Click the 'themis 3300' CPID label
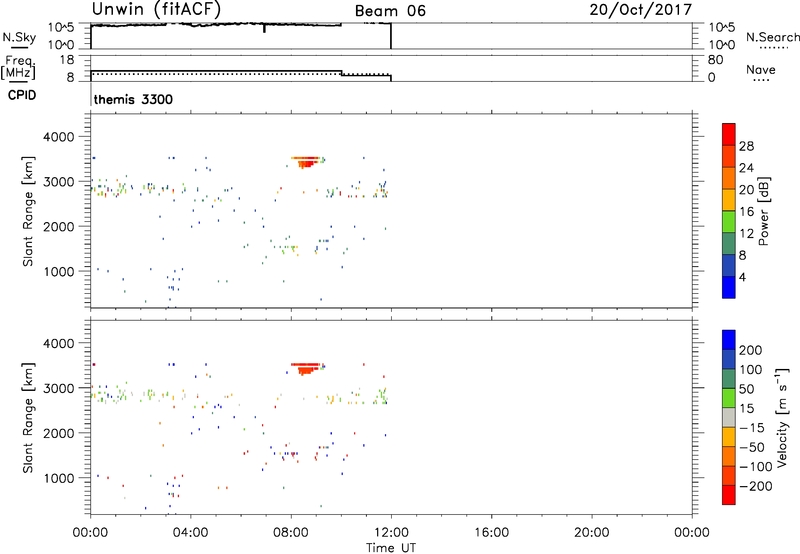This screenshot has width=800, height=554. pyautogui.click(x=133, y=99)
